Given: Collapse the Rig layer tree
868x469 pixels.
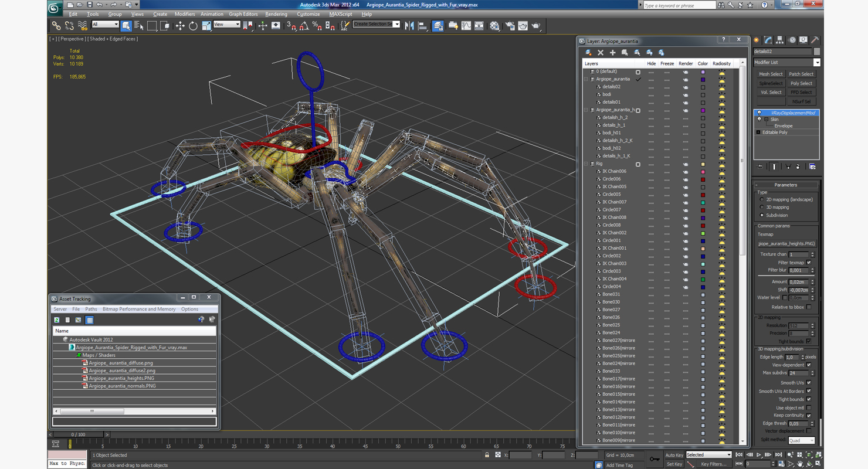Looking at the screenshot, I should (x=585, y=164).
